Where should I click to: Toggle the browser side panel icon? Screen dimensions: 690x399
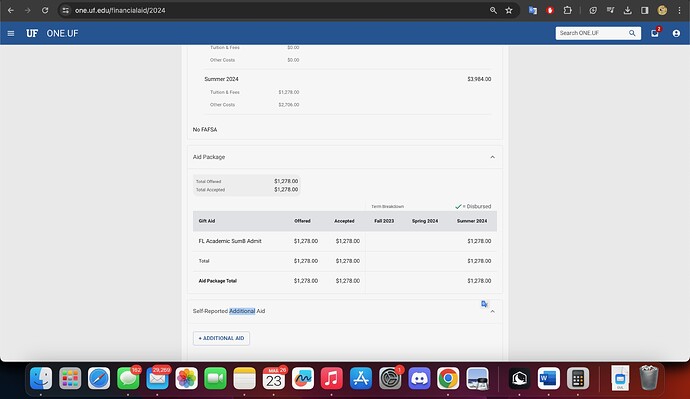click(x=645, y=10)
